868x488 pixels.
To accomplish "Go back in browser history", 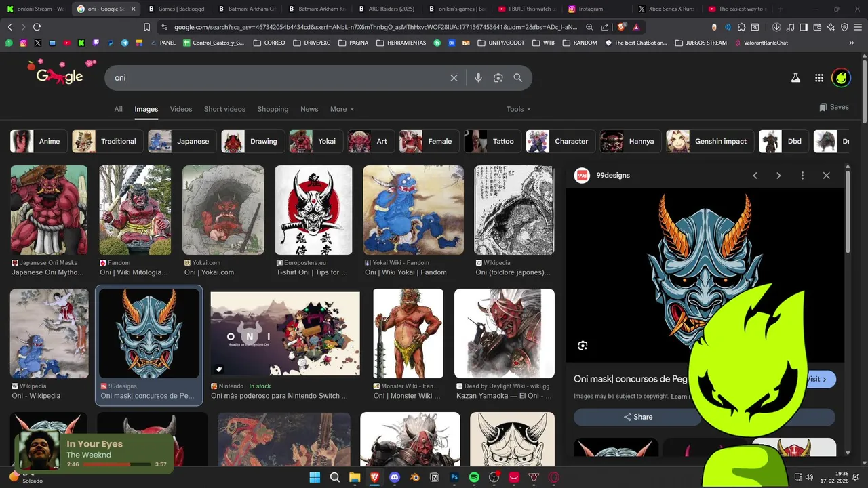I will pos(9,27).
